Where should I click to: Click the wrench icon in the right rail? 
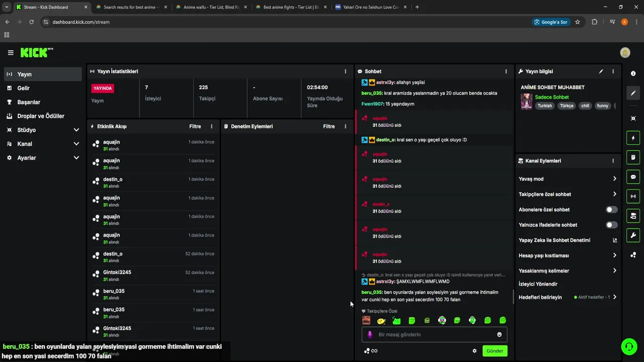633,235
